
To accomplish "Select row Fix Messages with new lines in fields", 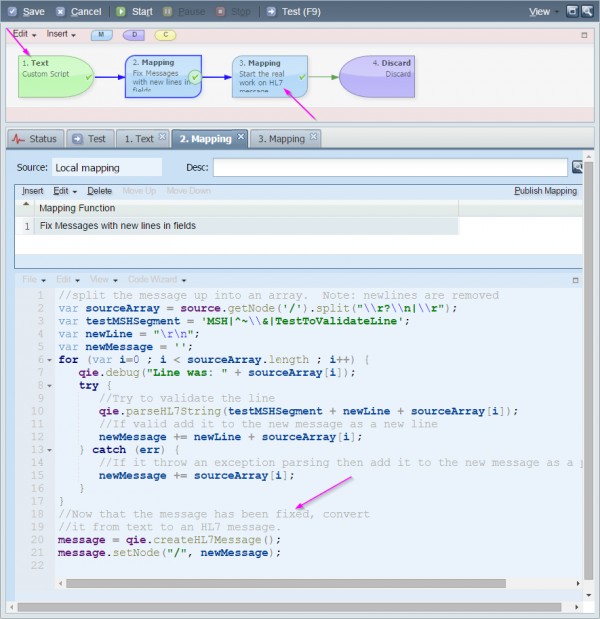I will (x=237, y=226).
